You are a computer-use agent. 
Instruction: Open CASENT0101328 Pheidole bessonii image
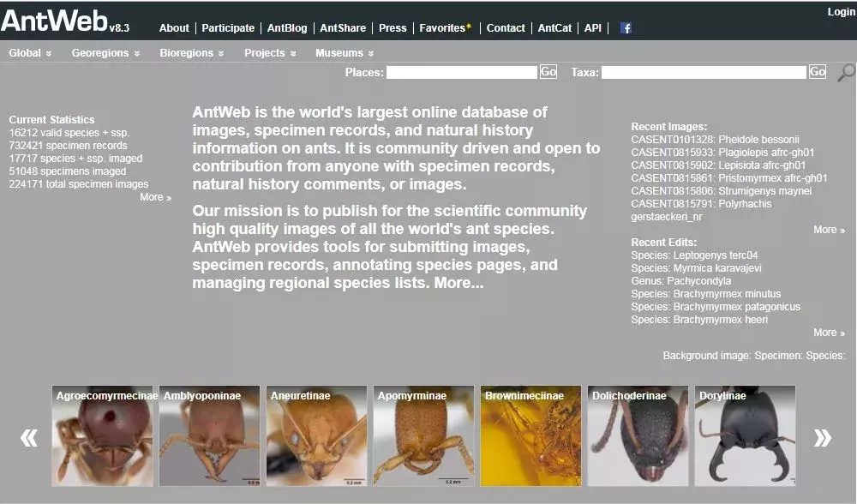click(x=715, y=140)
